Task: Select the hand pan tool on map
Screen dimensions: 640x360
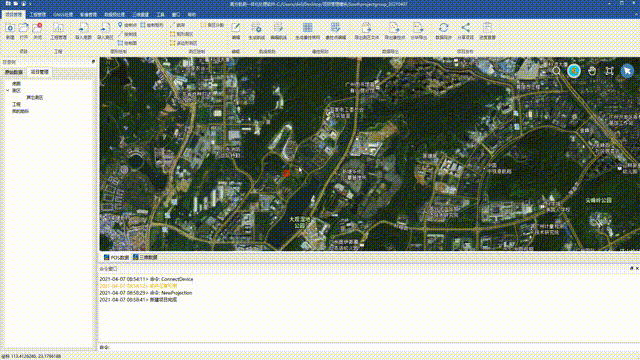Action: 592,71
